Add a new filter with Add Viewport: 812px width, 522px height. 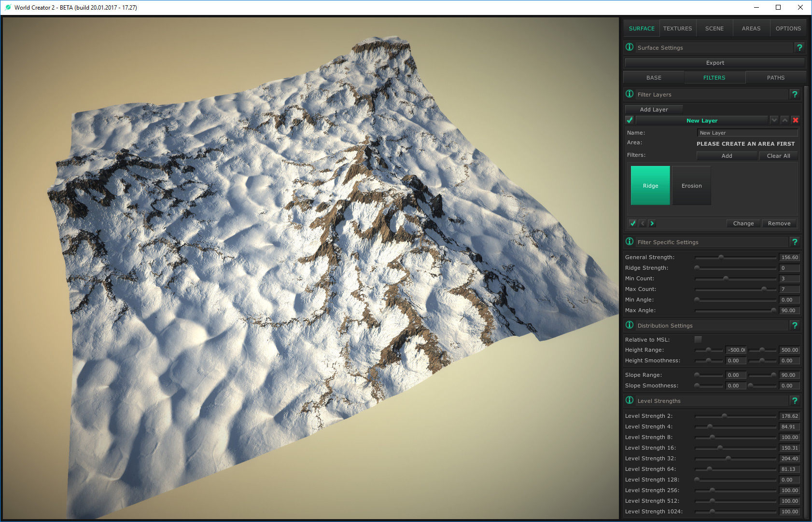[727, 156]
